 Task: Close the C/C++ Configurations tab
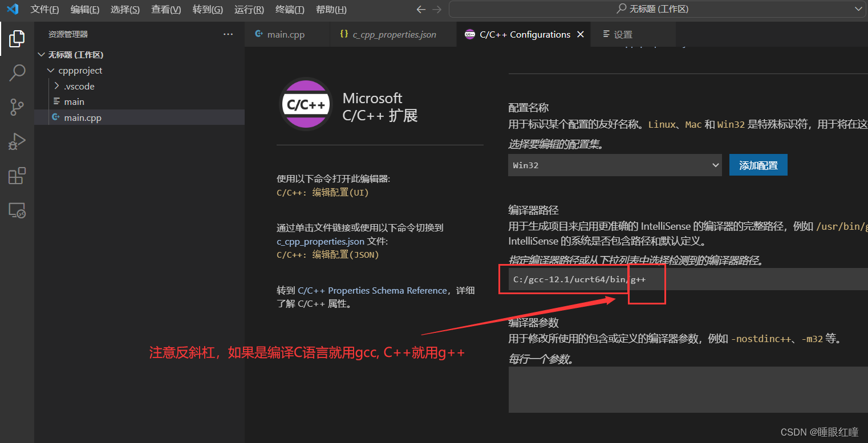[x=581, y=34]
